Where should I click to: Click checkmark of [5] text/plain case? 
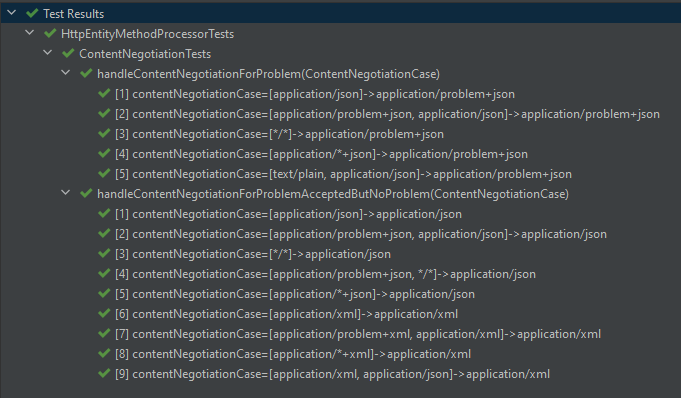(x=104, y=173)
